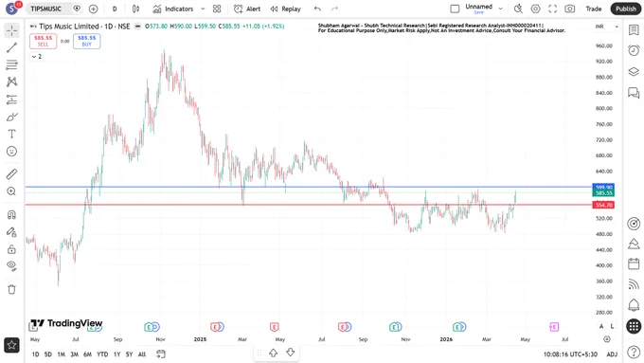The image size is (644, 363).
Task: Open the products grid launcher
Action: click(x=634, y=326)
